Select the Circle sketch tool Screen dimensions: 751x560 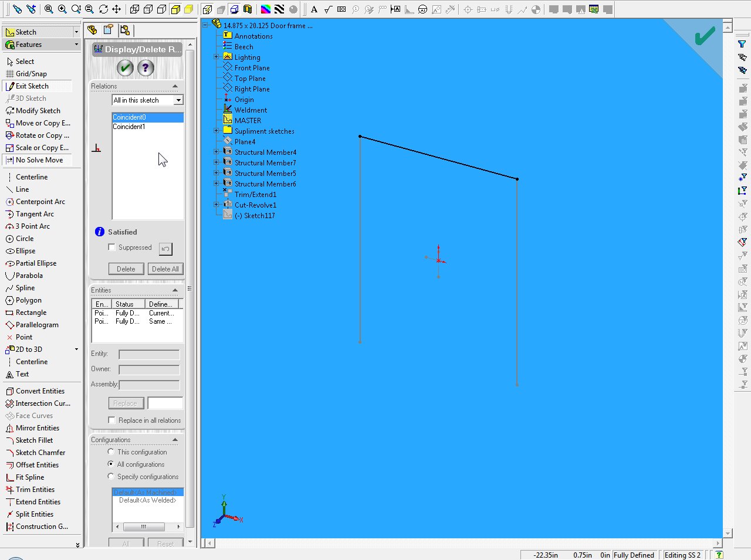(25, 239)
